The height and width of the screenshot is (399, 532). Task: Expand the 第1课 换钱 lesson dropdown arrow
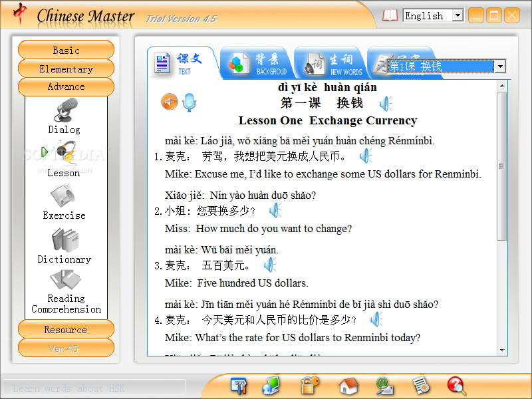click(500, 66)
